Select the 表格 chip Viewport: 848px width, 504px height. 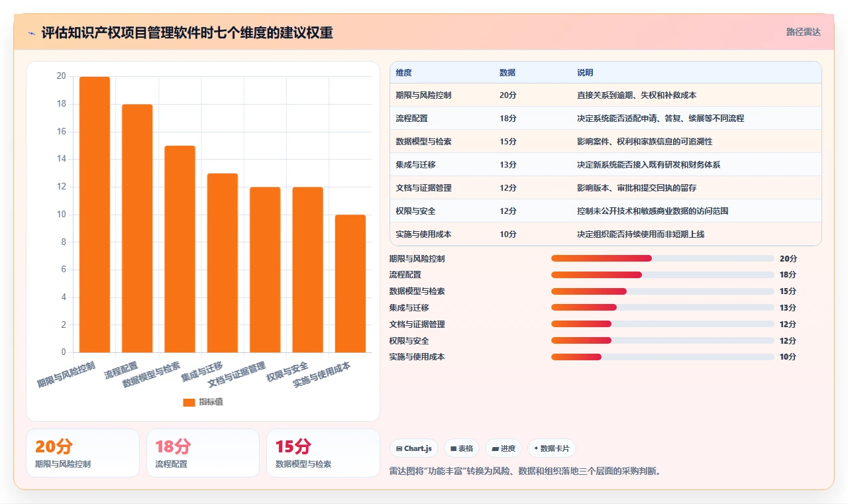(x=461, y=448)
